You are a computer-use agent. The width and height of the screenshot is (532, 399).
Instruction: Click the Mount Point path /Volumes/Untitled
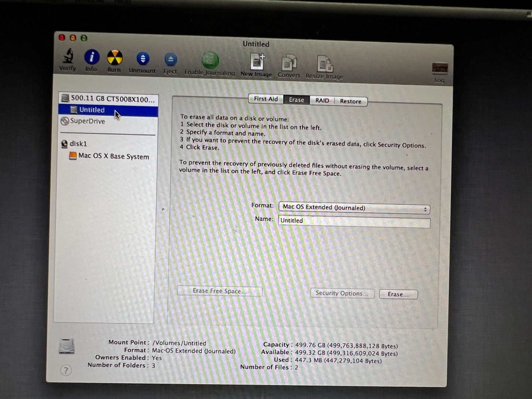click(179, 343)
